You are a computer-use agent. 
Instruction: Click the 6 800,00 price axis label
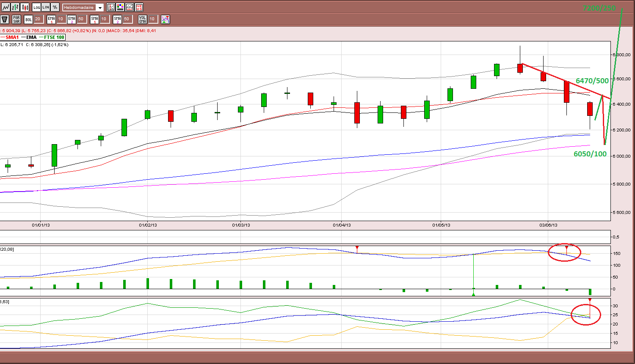click(622, 55)
